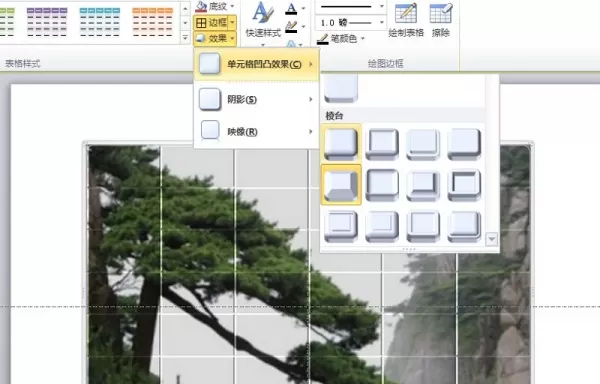The image size is (600, 384).
Task: Choose the teal table style thumbnail
Action: click(x=99, y=22)
